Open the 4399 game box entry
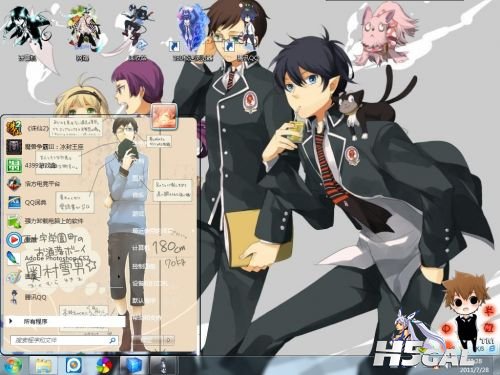The height and width of the screenshot is (375, 500). pos(32,165)
